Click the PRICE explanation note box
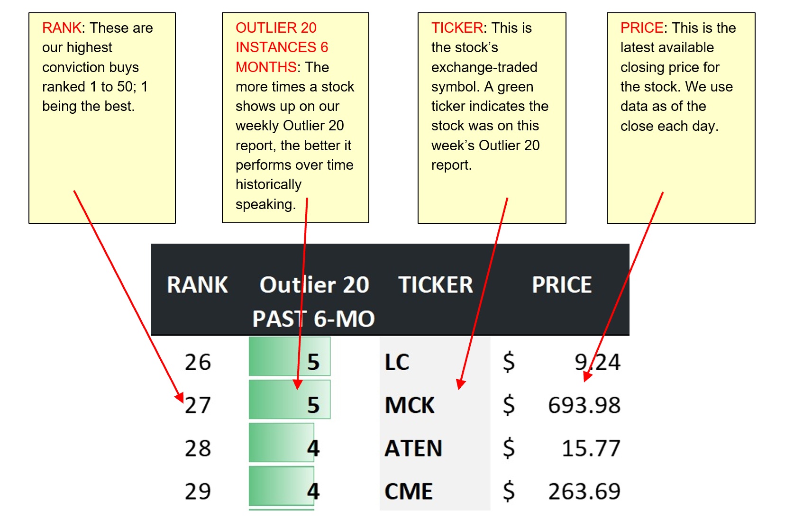 [681, 118]
